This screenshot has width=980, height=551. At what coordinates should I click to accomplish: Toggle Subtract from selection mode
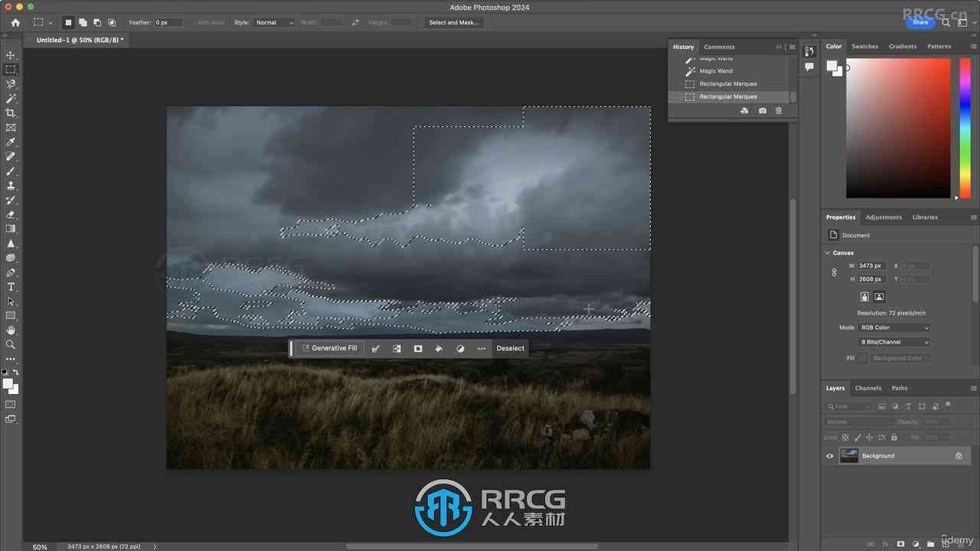97,23
